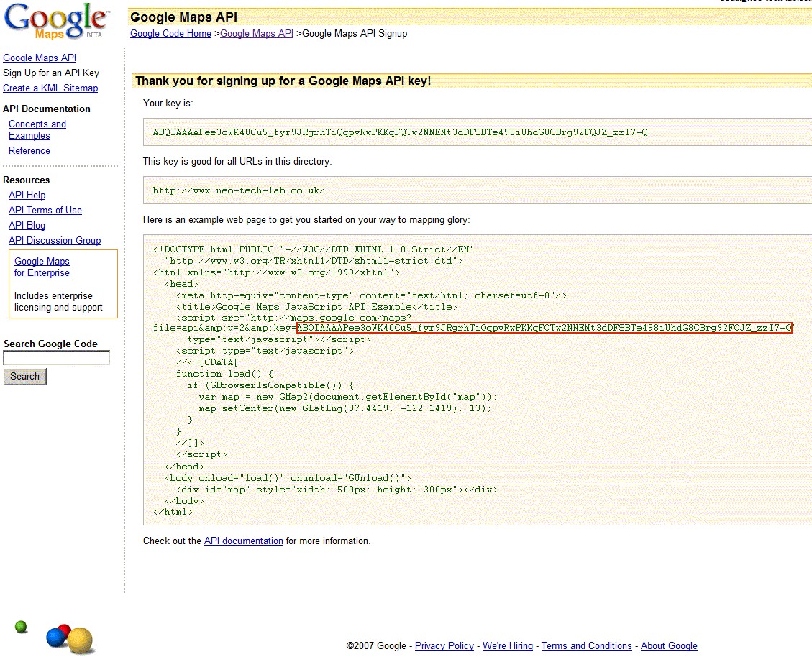Open the We're Hiring footer link
812x657 pixels.
[508, 646]
